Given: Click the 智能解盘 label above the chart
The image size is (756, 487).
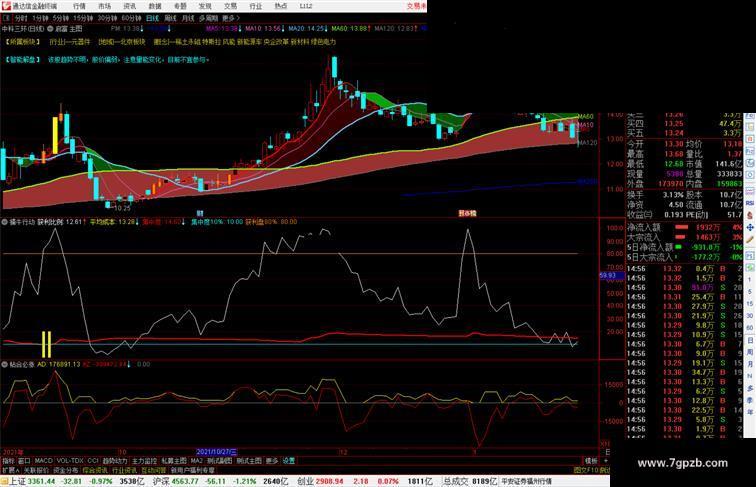Looking at the screenshot, I should point(23,60).
